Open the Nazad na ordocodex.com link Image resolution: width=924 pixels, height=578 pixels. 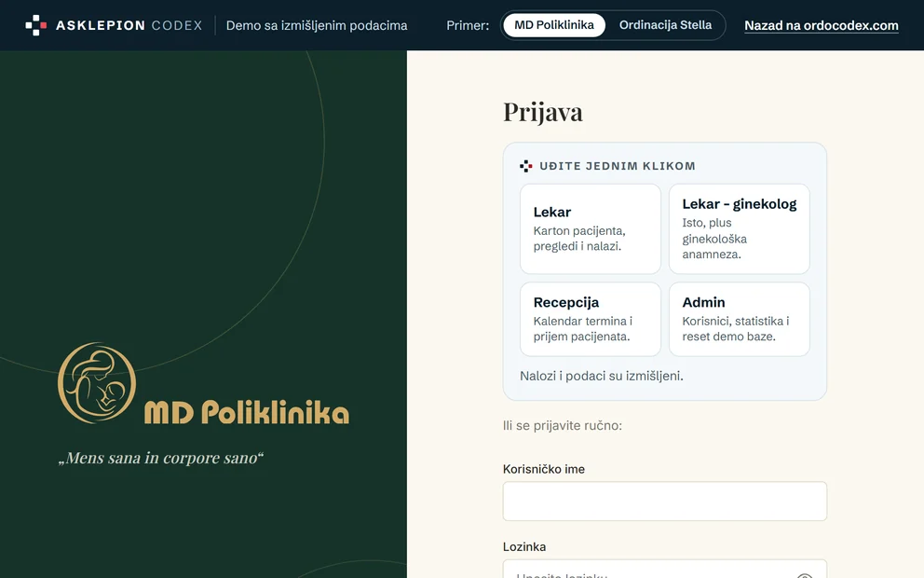pos(821,25)
